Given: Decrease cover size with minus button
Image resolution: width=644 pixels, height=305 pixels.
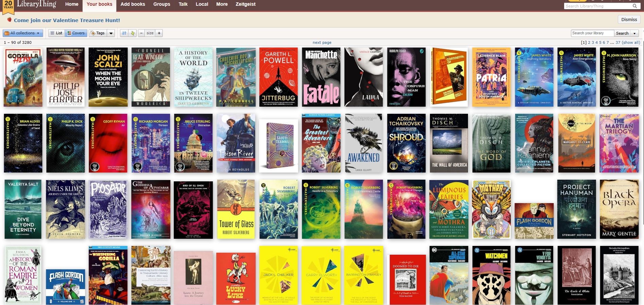Looking at the screenshot, I should tap(141, 33).
